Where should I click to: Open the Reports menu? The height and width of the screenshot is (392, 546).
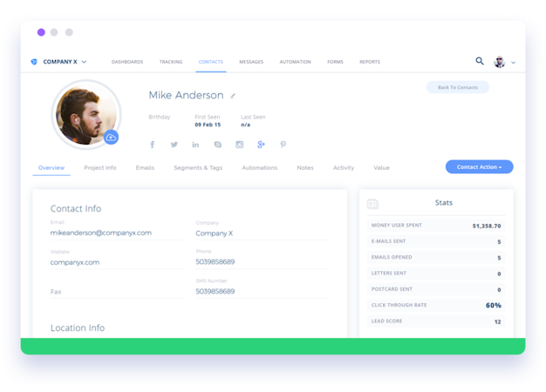coord(370,62)
